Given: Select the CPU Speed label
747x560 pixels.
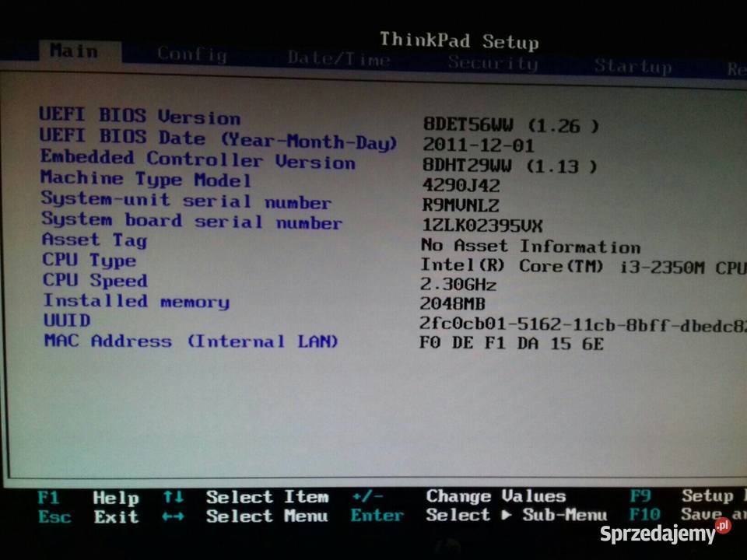Looking at the screenshot, I should (x=95, y=280).
